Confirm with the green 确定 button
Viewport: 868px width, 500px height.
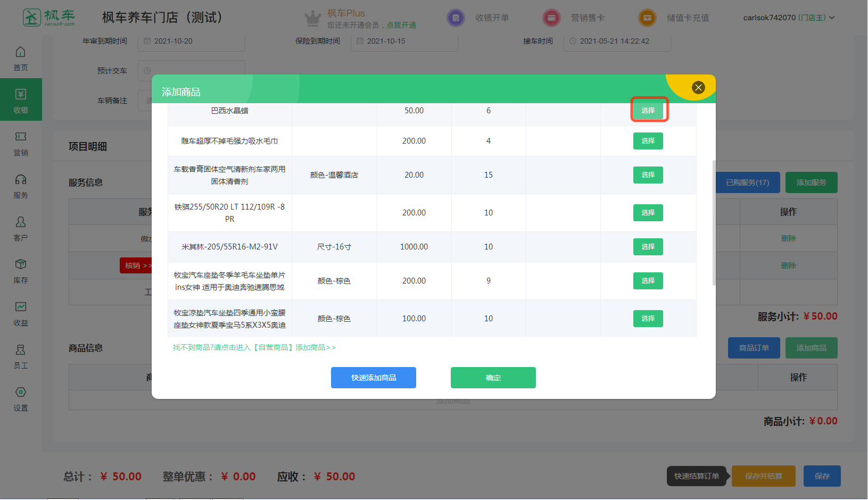pos(493,378)
